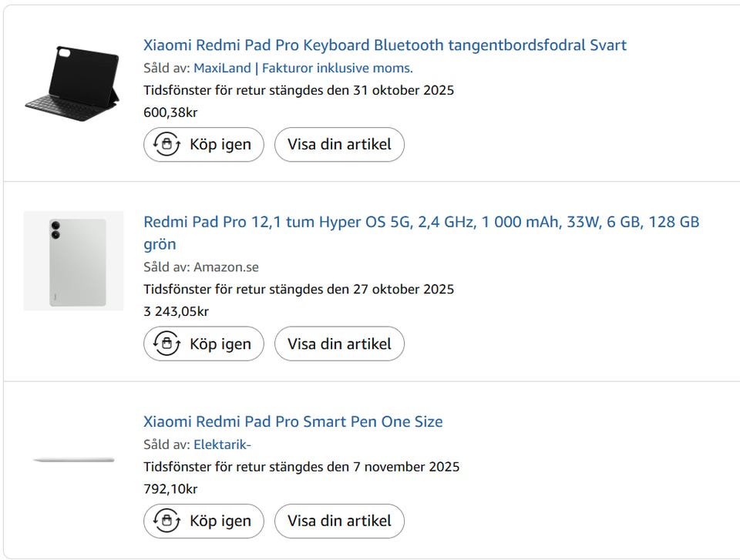Click the Smart Pen return window date text
Image resolution: width=740 pixels, height=560 pixels.
coord(301,467)
